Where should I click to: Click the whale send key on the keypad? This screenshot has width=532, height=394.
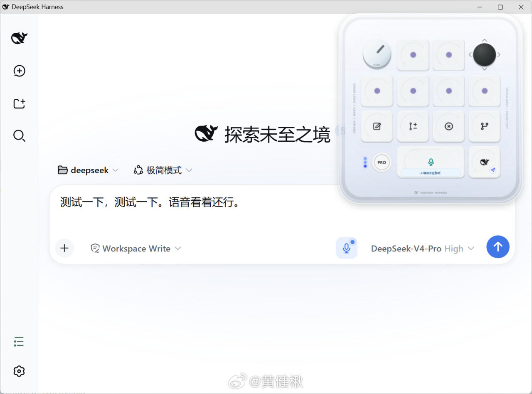click(x=485, y=162)
